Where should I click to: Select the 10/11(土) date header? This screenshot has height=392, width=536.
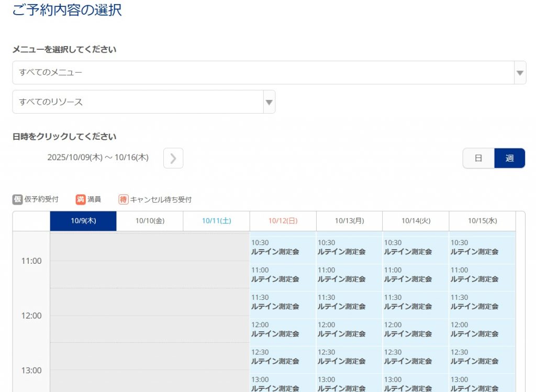tap(216, 221)
